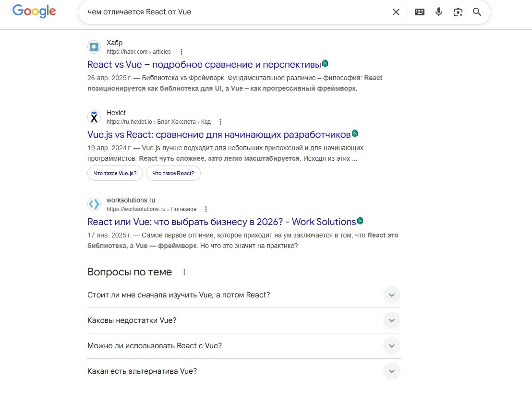This screenshot has width=532, height=402.
Task: Click the "Что такое React?" chip
Action: pos(173,173)
